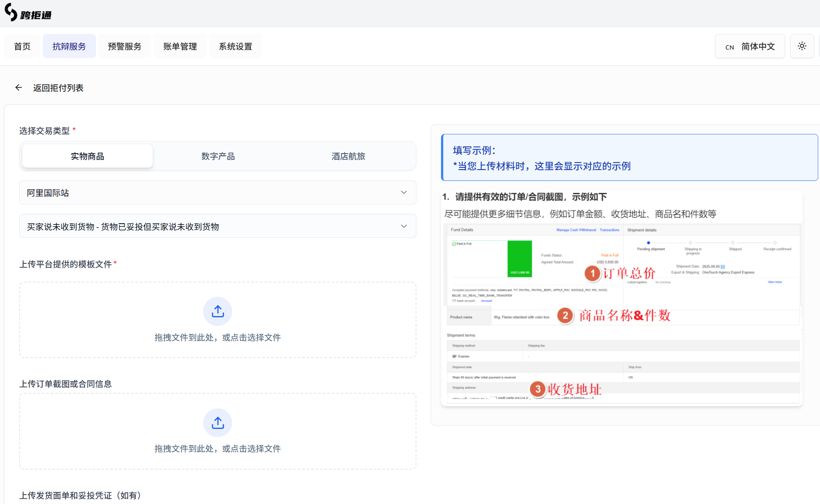Click upload icon for order screenshot

point(217,423)
